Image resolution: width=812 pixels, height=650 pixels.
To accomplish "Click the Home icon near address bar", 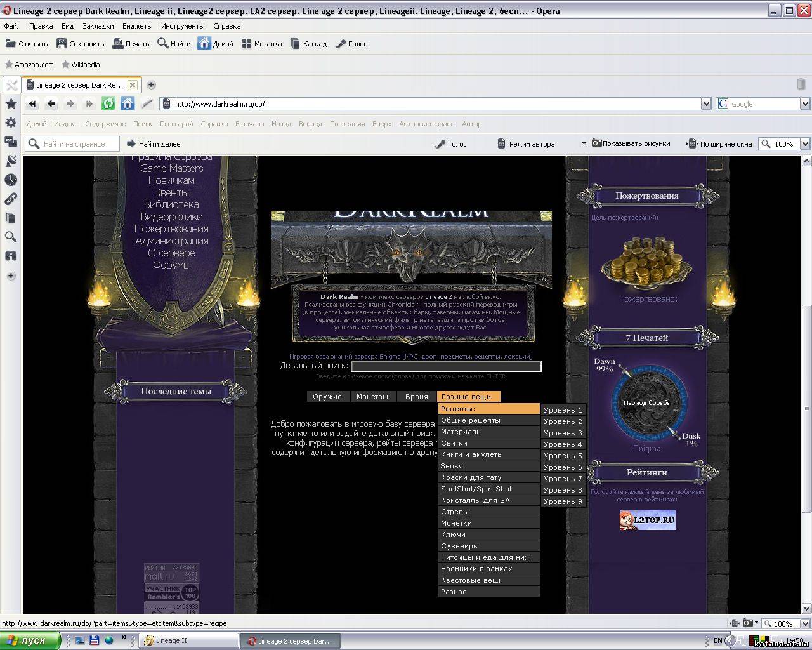I will click(x=128, y=104).
